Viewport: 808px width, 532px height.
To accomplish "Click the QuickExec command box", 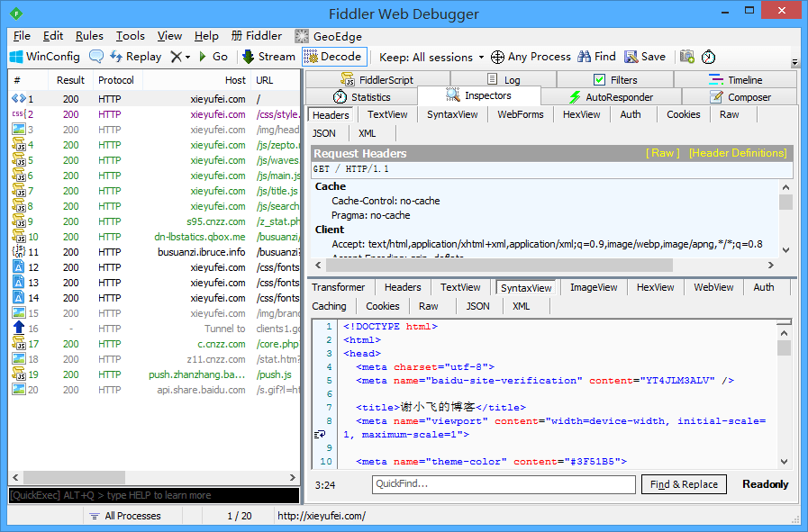I will point(153,495).
